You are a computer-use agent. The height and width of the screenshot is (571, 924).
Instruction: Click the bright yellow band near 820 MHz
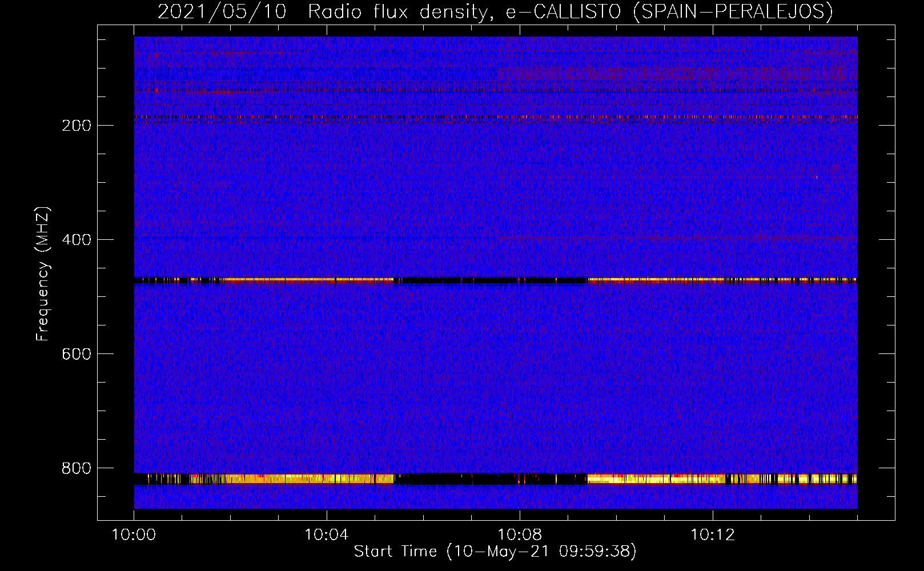tap(496, 478)
